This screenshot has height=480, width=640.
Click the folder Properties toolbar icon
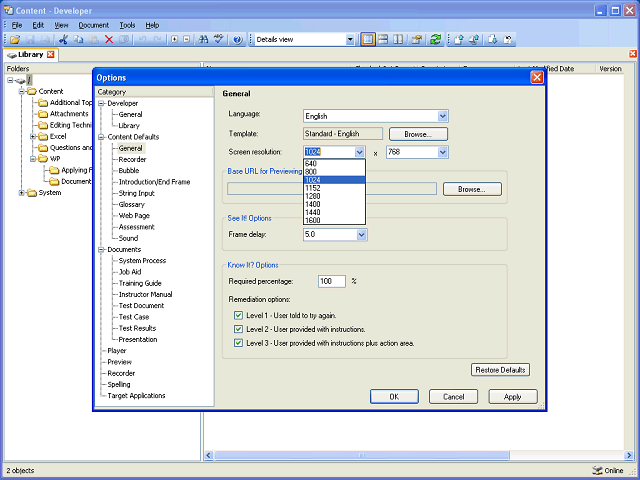[x=416, y=40]
